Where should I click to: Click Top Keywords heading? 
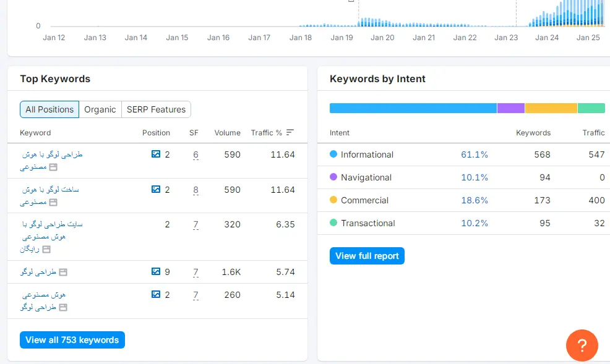coord(55,79)
